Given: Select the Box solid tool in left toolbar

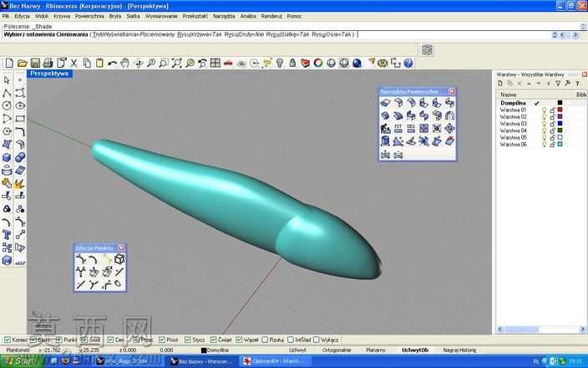Looking at the screenshot, I should pos(7,157).
